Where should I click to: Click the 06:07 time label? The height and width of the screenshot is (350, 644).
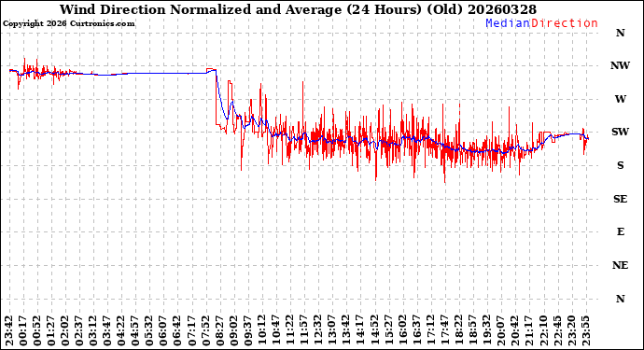pos(163,331)
